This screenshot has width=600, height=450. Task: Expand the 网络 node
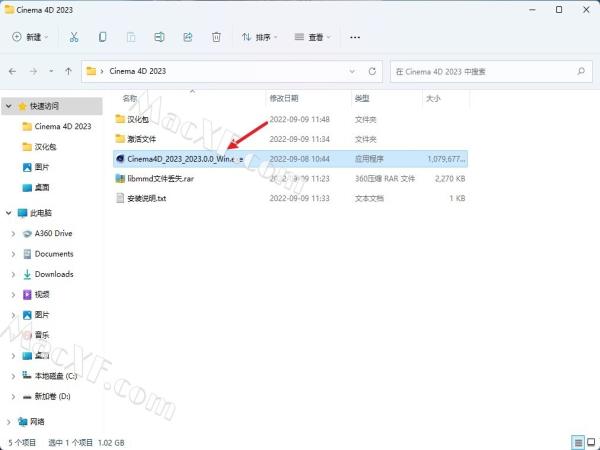coord(9,422)
